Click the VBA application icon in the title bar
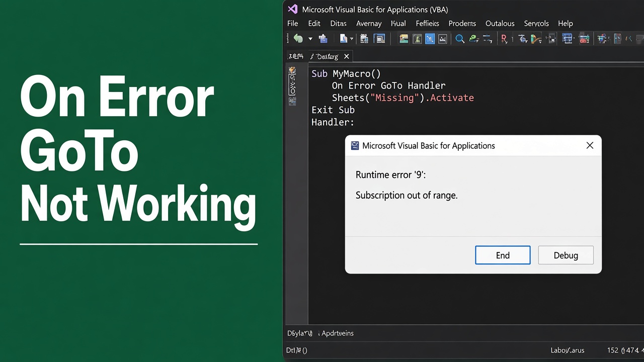 [x=293, y=9]
